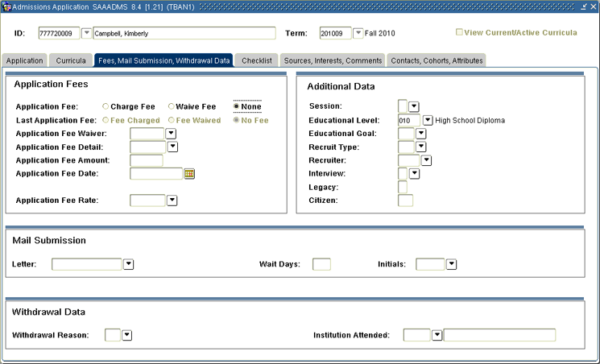Minimize the Admissions Application window
Screen dimensions: 600x364
pos(584,7)
